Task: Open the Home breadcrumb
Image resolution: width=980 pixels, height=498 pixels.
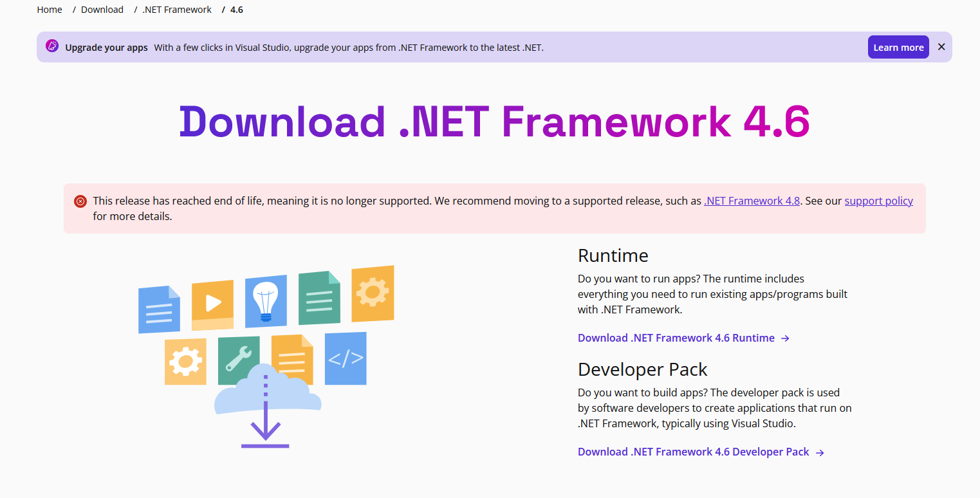Action: [49, 9]
